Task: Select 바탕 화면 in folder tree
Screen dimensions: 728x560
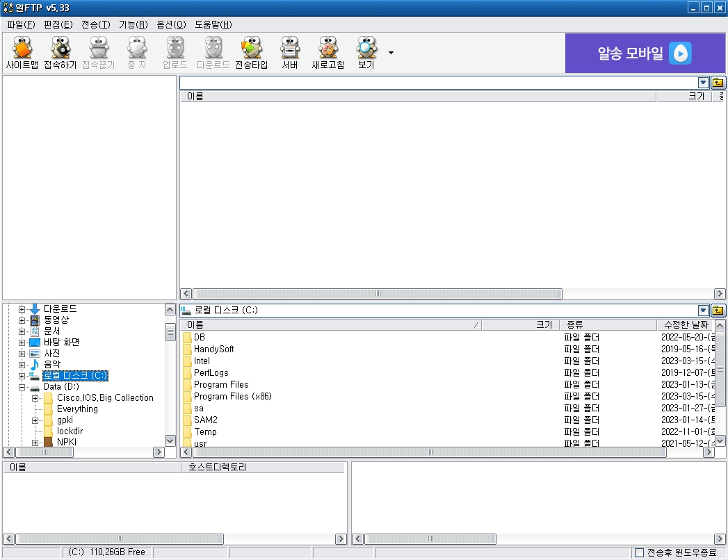Action: 62,342
